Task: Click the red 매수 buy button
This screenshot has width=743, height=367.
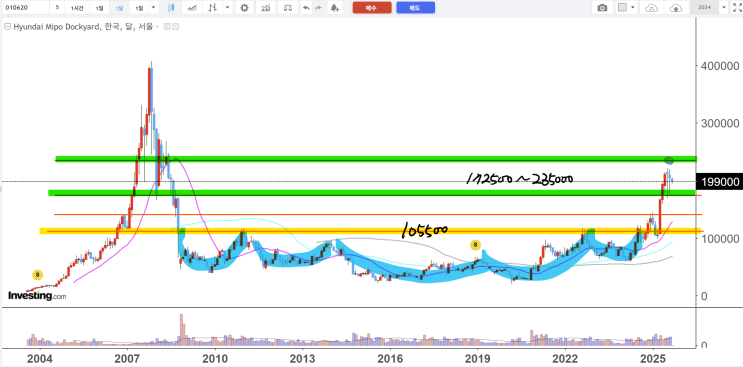Action: 372,8
